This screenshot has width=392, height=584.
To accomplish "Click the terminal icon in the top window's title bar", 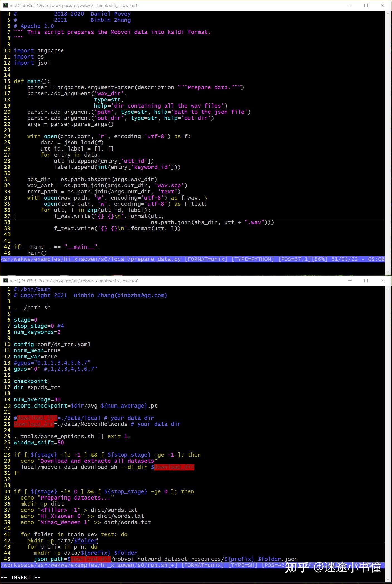I will click(5, 5).
